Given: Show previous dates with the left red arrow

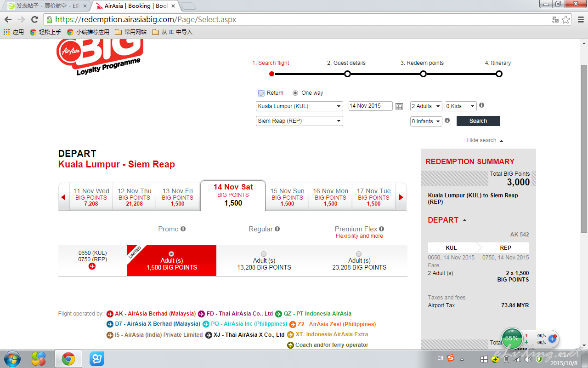Looking at the screenshot, I should [63, 197].
